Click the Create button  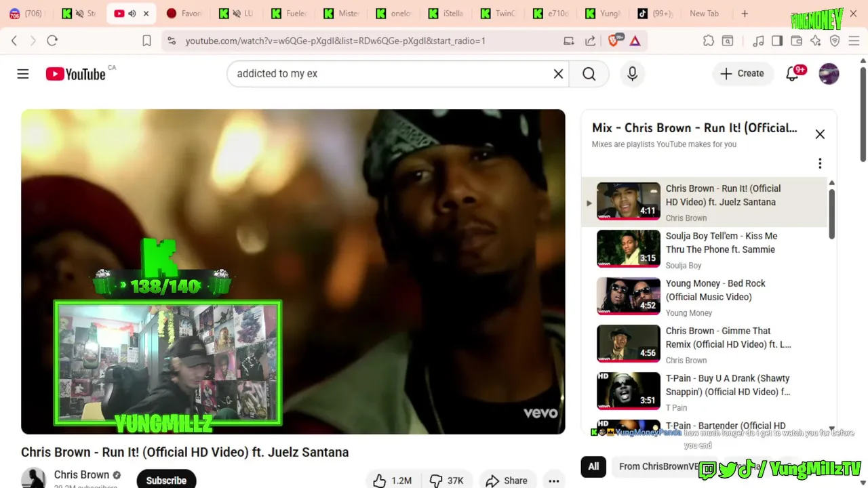click(x=742, y=74)
